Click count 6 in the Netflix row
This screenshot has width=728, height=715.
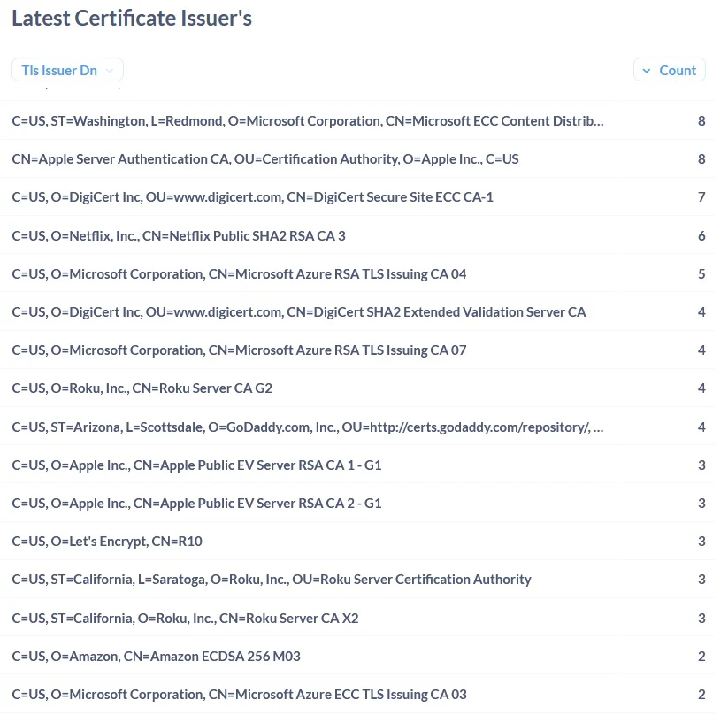(x=701, y=235)
